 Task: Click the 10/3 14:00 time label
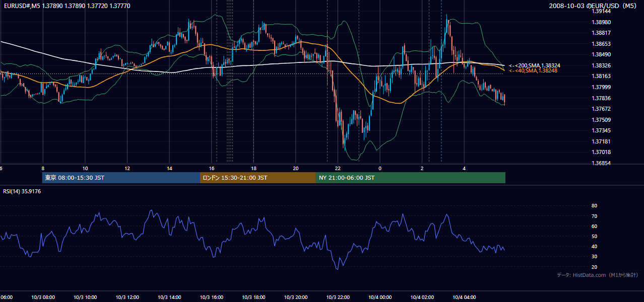click(x=169, y=297)
